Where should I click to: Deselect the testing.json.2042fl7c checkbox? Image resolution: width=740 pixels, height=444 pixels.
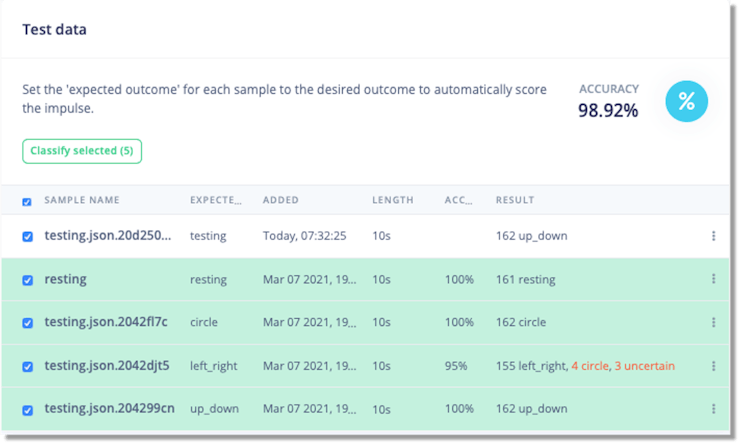click(x=27, y=323)
